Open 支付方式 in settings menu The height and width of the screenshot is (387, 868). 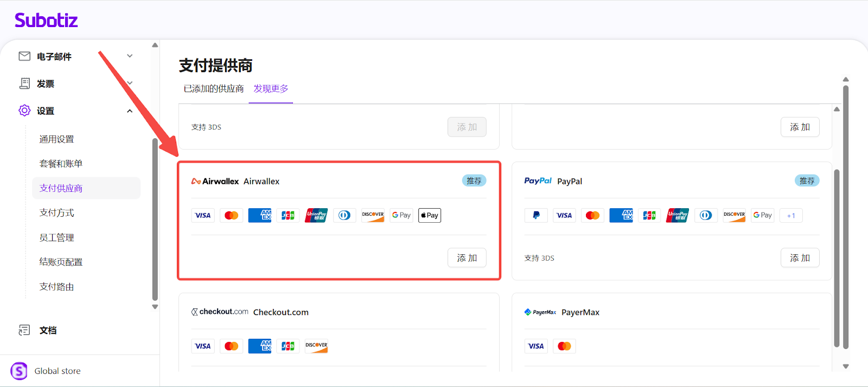(57, 213)
